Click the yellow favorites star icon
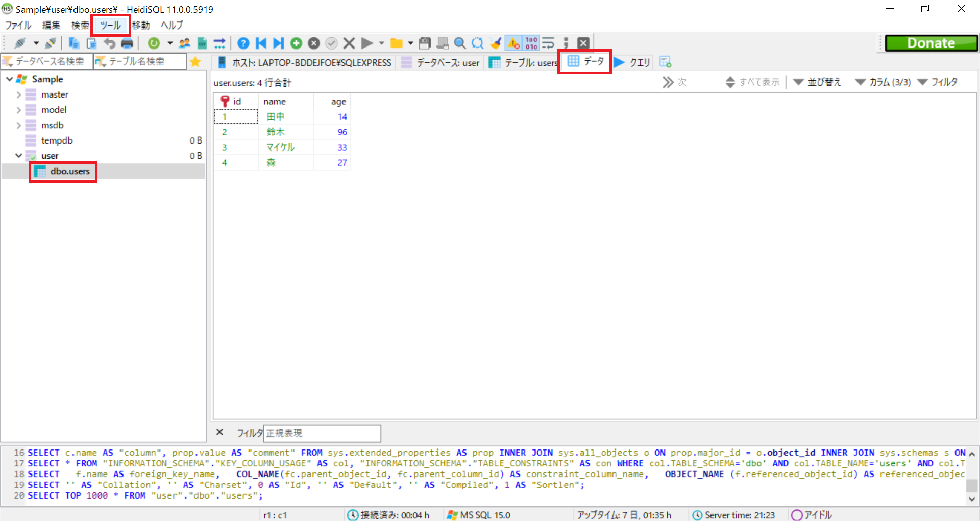980x521 pixels. click(x=195, y=62)
